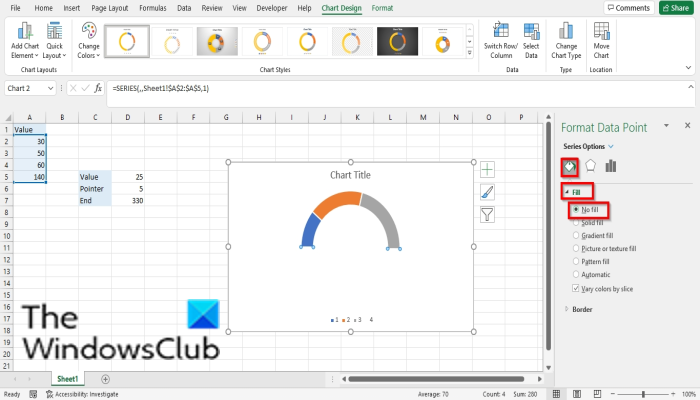
Task: Click zoom slider handle
Action: (x=643, y=394)
